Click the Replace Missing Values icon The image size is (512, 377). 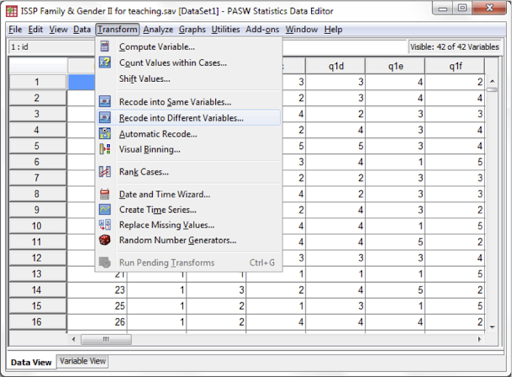pyautogui.click(x=105, y=225)
